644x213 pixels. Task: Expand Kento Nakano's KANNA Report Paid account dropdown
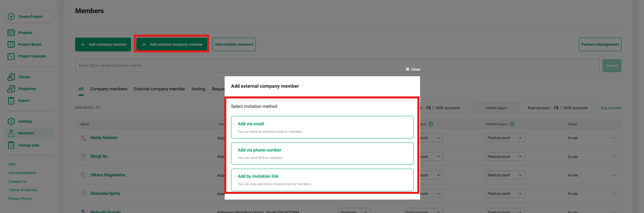tap(505, 138)
